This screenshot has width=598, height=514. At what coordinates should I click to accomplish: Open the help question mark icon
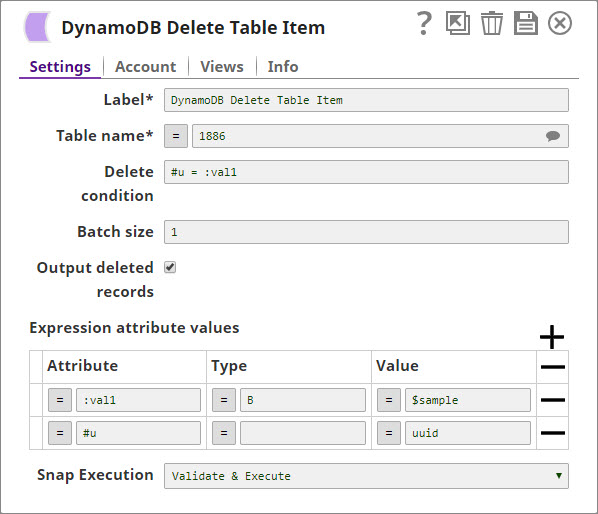(424, 24)
